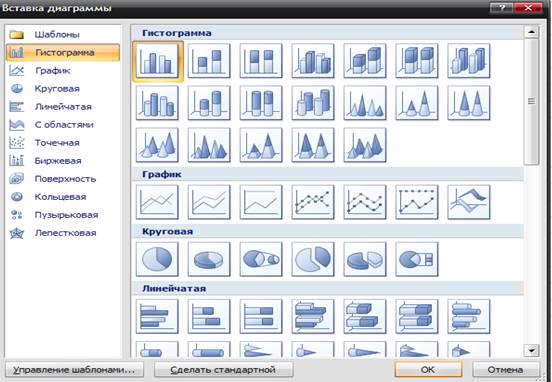The width and height of the screenshot is (552, 382).
Task: Select the Лепестковая chart category
Action: coord(63,233)
